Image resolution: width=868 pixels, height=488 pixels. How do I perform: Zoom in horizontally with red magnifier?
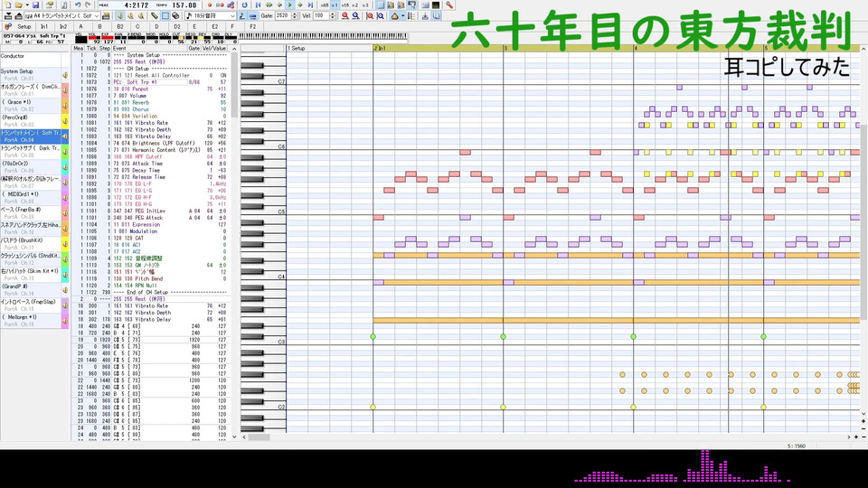[345, 16]
